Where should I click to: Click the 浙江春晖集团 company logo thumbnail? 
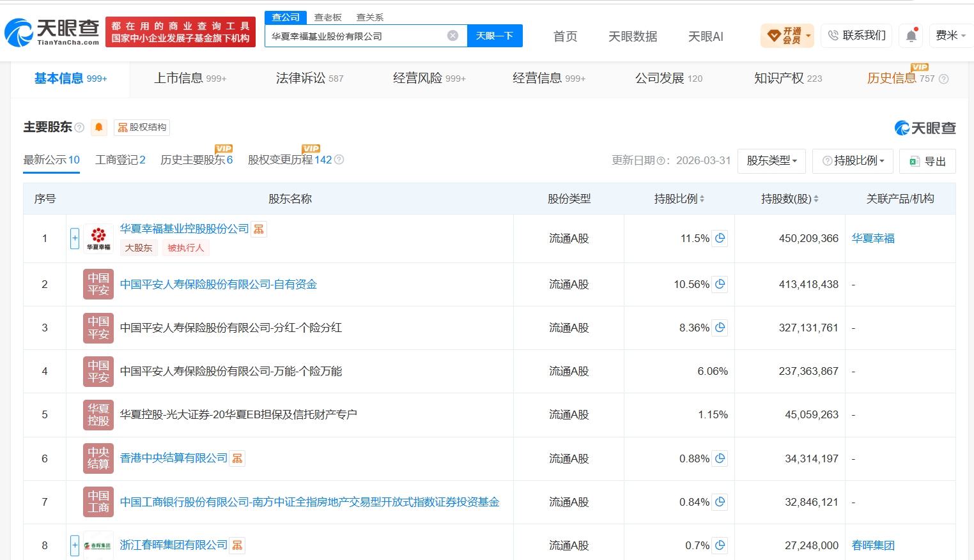pos(98,545)
